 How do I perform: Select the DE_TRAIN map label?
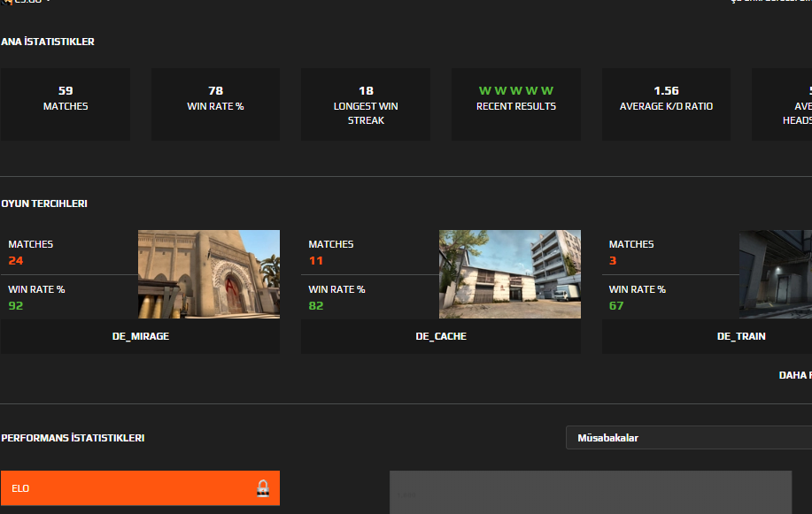741,336
